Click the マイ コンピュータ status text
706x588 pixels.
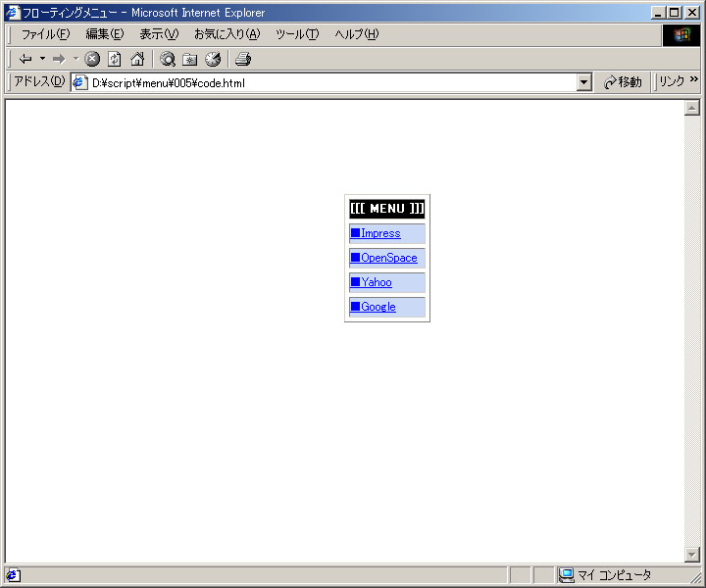click(x=615, y=575)
